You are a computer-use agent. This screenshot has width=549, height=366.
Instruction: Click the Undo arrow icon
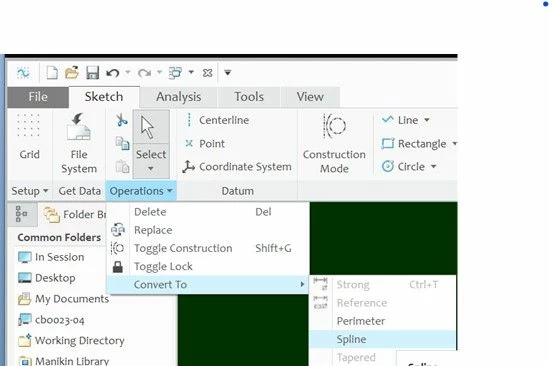[x=113, y=73]
